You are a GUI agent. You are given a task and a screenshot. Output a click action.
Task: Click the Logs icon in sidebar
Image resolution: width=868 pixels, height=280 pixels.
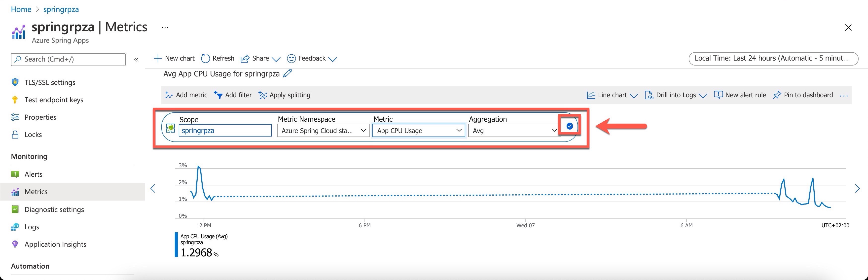pyautogui.click(x=15, y=227)
